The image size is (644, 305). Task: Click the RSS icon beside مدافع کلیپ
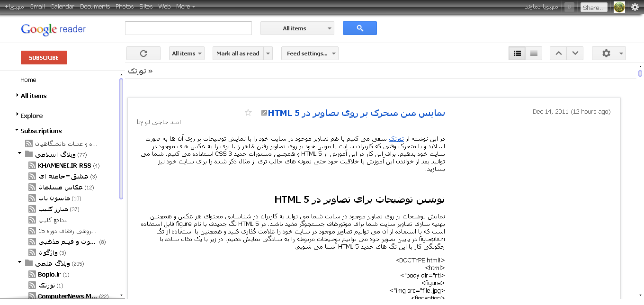pyautogui.click(x=32, y=220)
